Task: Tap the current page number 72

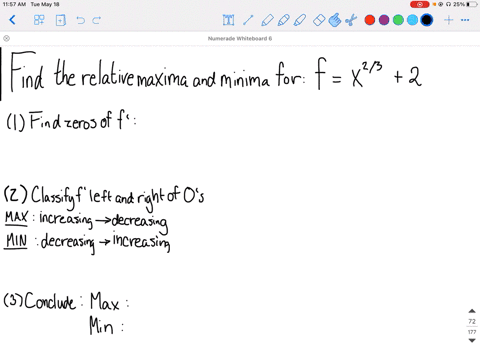Action: pos(472,321)
